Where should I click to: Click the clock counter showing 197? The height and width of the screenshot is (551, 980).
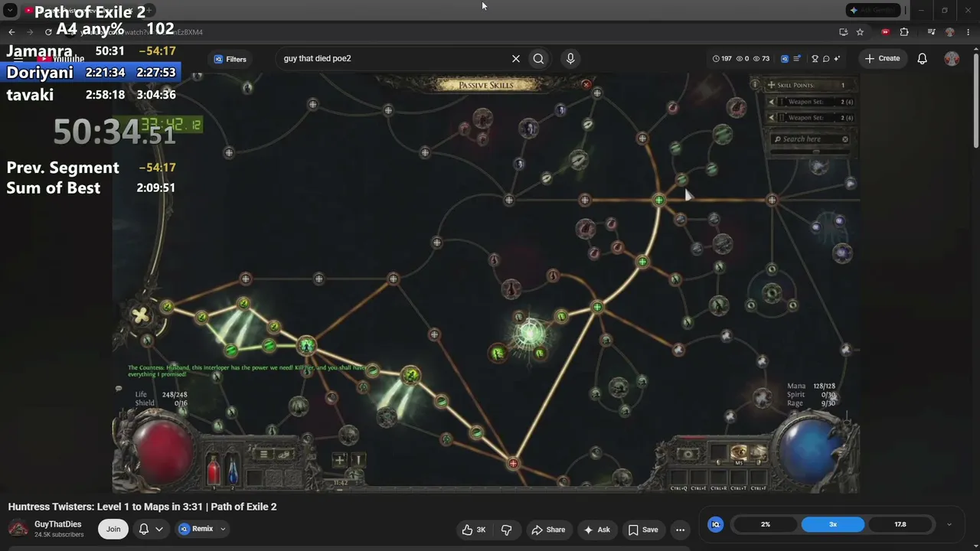pos(722,59)
